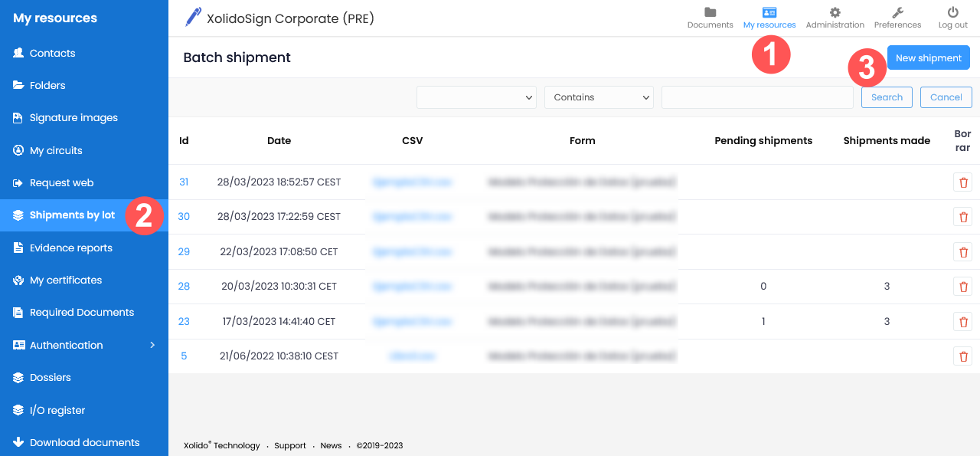
Task: Open shipment Id 5 link
Action: pyautogui.click(x=184, y=356)
